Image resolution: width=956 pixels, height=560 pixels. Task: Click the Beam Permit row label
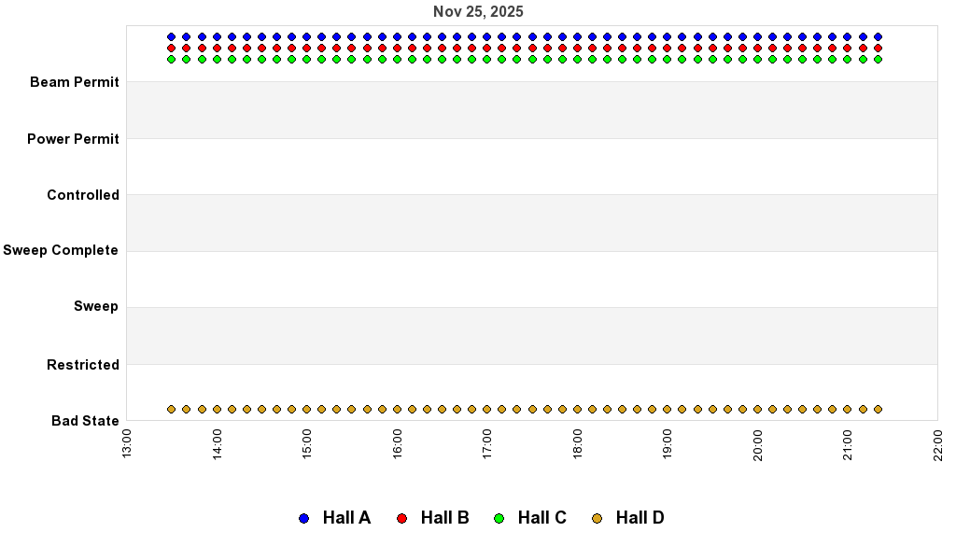click(x=75, y=82)
